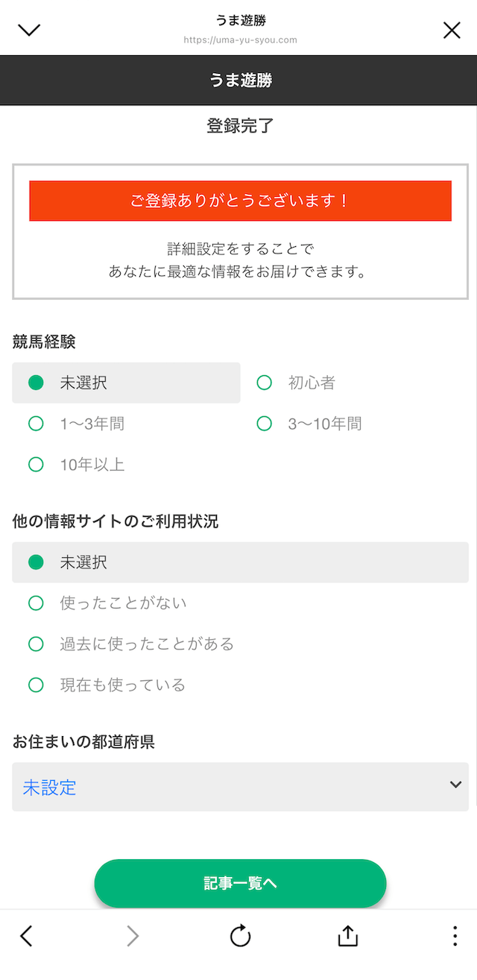
Task: Close the in-app browser with X
Action: 452,30
